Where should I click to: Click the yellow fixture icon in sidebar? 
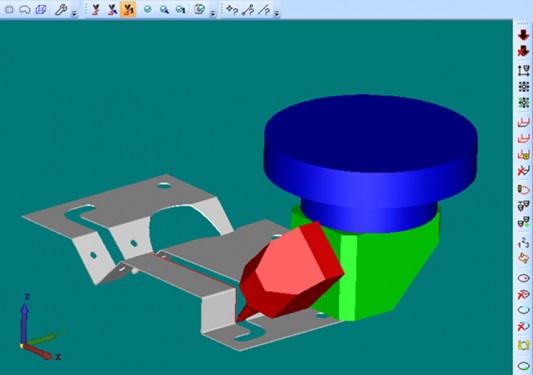[x=523, y=345]
